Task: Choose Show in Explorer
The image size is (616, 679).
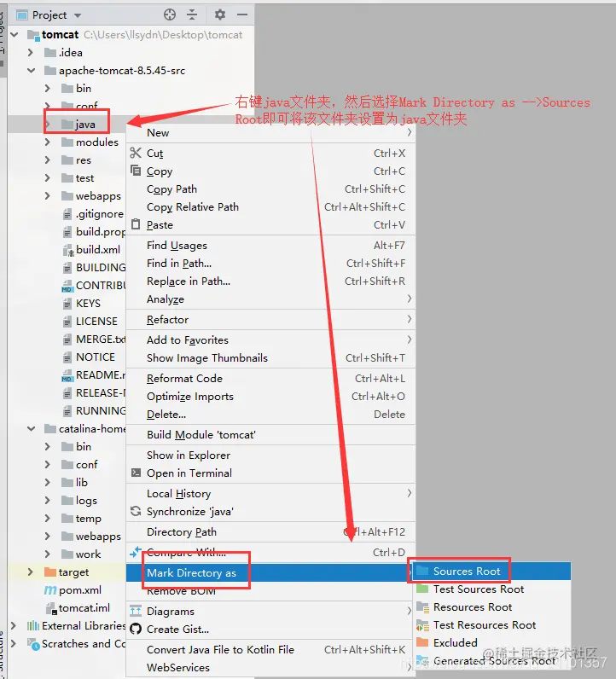Action: coord(270,456)
